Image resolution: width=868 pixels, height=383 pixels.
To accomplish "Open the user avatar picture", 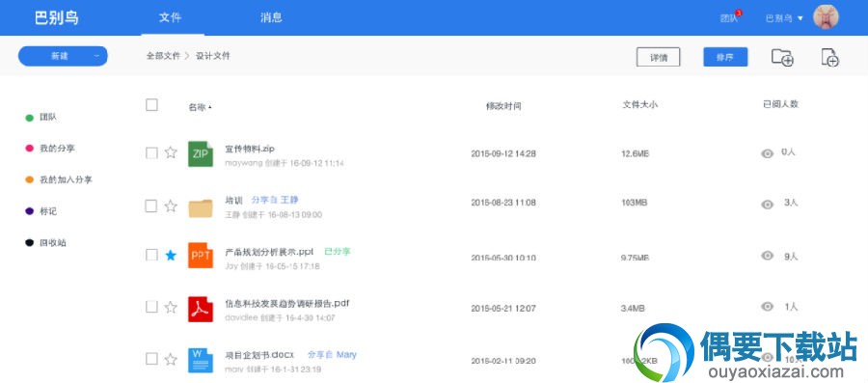I will pyautogui.click(x=826, y=17).
